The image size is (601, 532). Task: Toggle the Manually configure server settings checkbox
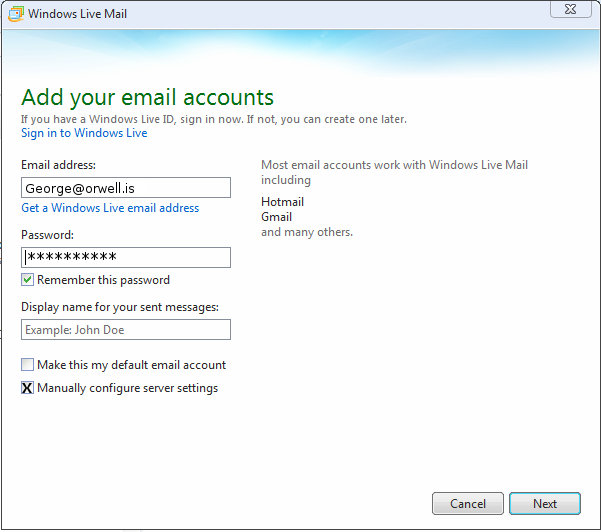coord(28,388)
